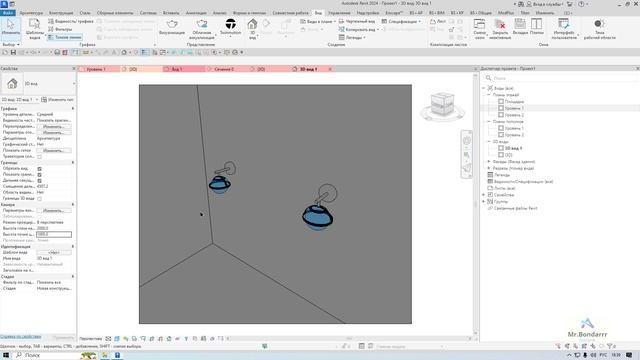Collapse the Идентификация properties section
This screenshot has width=640, height=360.
point(73,247)
